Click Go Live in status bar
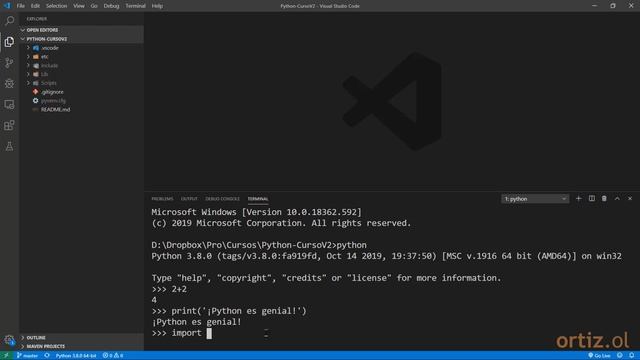 (599, 356)
